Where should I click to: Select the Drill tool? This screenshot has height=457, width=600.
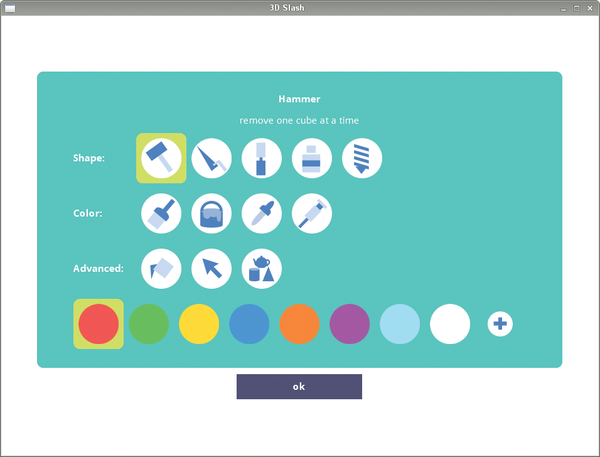point(362,158)
